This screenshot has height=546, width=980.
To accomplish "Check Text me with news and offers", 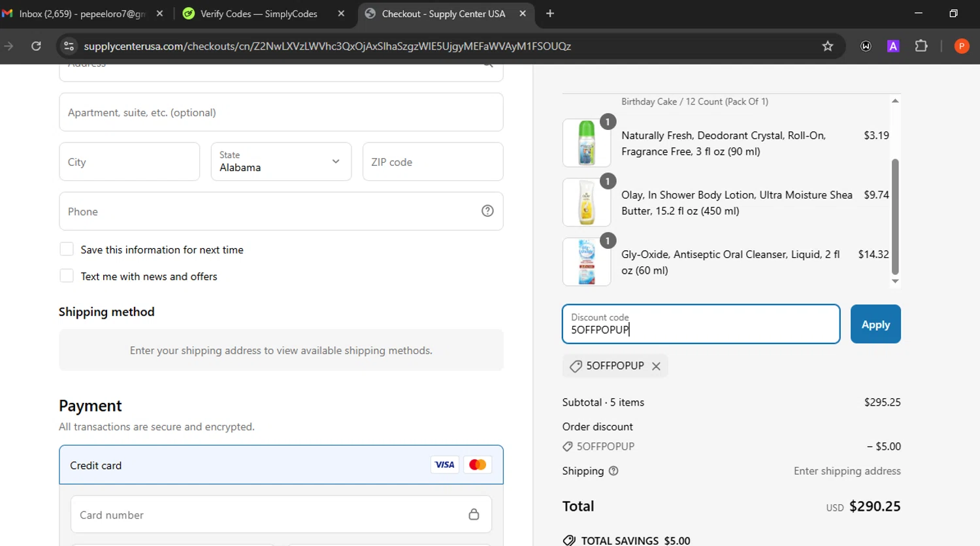I will [67, 276].
